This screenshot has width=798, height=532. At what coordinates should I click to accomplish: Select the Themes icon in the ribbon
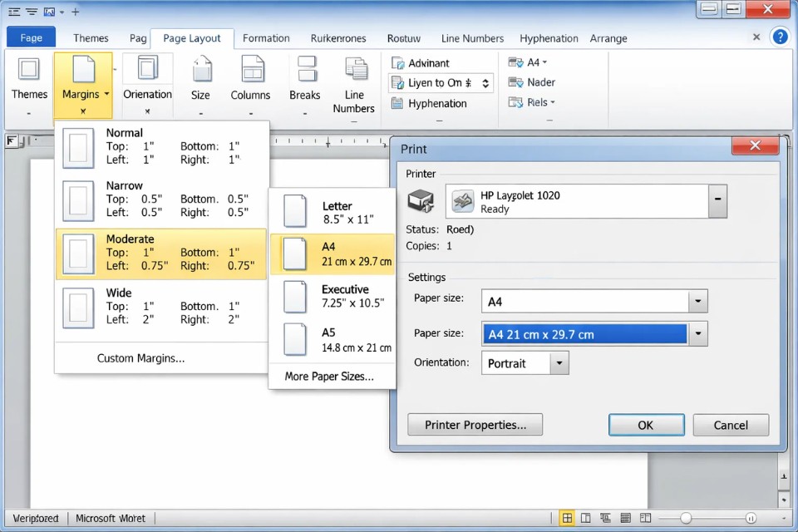point(29,79)
